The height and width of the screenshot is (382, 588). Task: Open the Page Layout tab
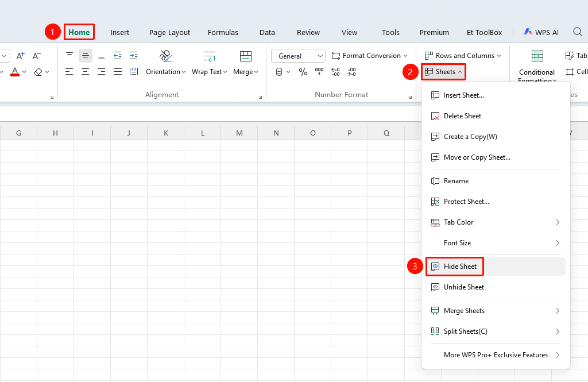(169, 33)
